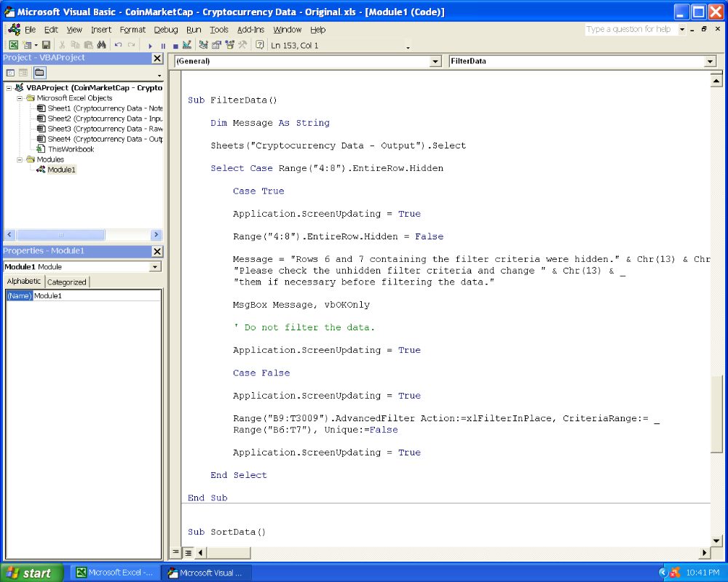Click the code window scroll down arrow
728x582 pixels.
[x=716, y=541]
